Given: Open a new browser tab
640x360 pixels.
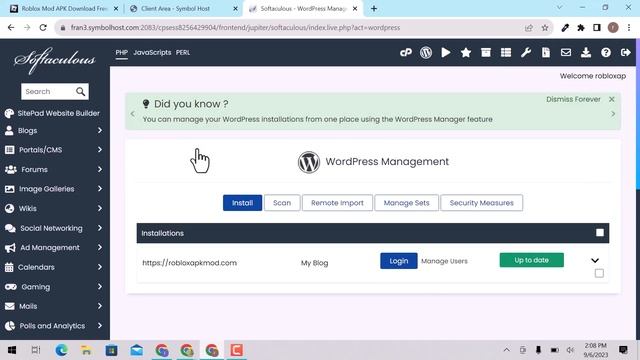Looking at the screenshot, I should 374,9.
